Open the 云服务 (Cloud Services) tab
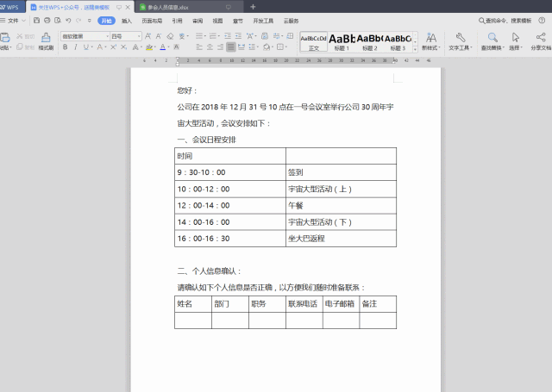Screen dimensions: 552x392 click(292, 21)
